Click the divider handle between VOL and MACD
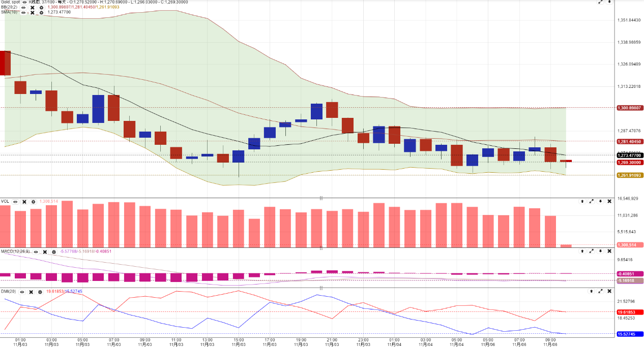Image resolution: width=644 pixels, height=347 pixels. tap(321, 247)
